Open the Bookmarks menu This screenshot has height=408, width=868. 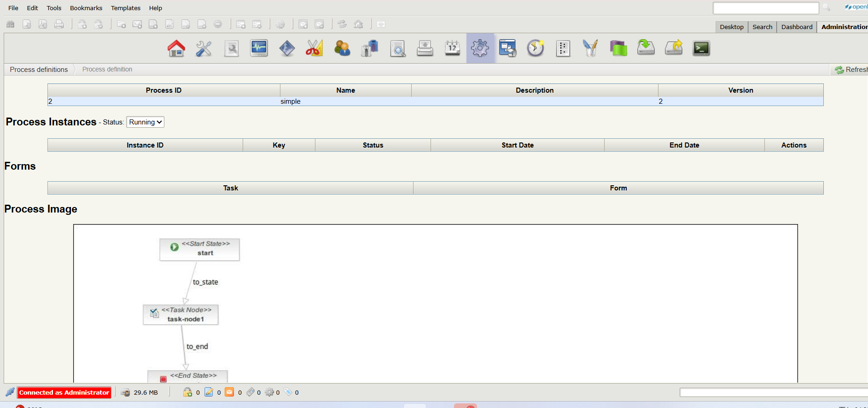click(x=86, y=8)
